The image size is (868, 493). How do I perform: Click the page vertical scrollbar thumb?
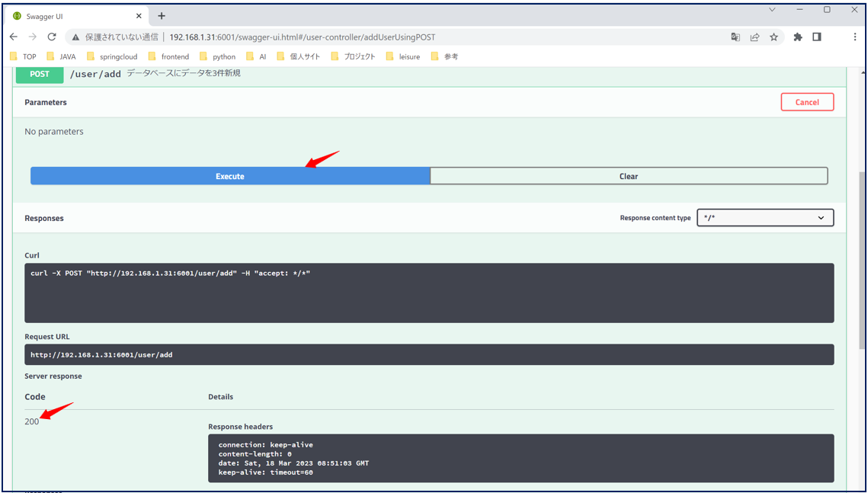point(863,260)
